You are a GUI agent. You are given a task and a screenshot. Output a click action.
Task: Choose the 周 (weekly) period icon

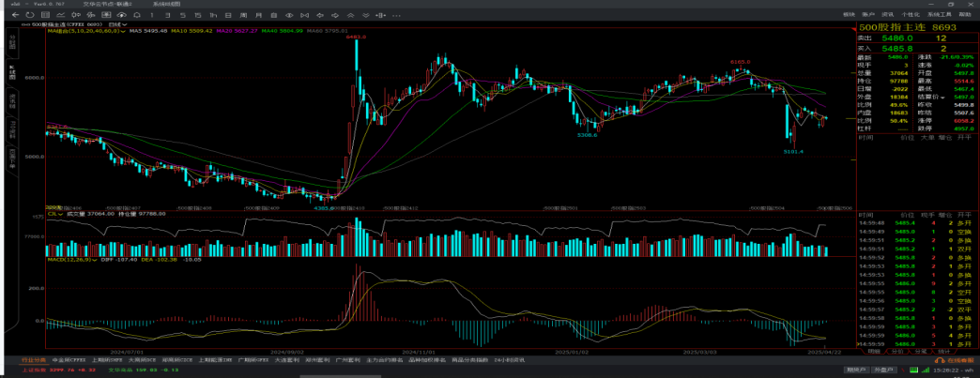(x=244, y=15)
